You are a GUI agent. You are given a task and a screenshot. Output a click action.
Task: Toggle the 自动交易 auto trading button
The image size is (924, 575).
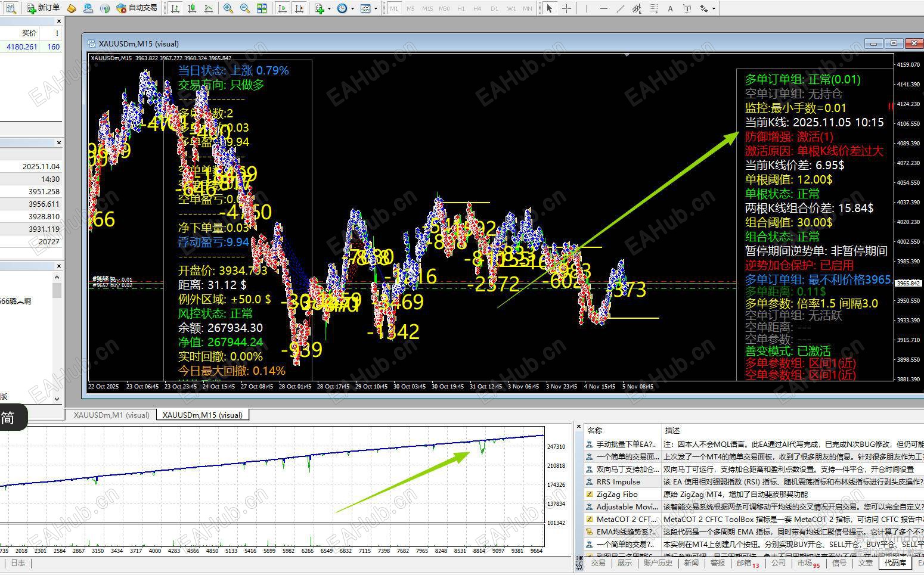pos(137,8)
